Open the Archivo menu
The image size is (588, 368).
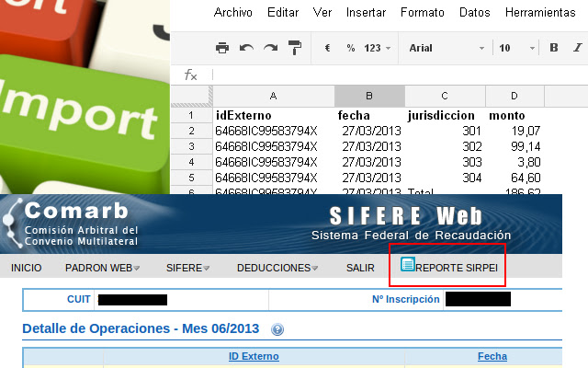(x=232, y=12)
